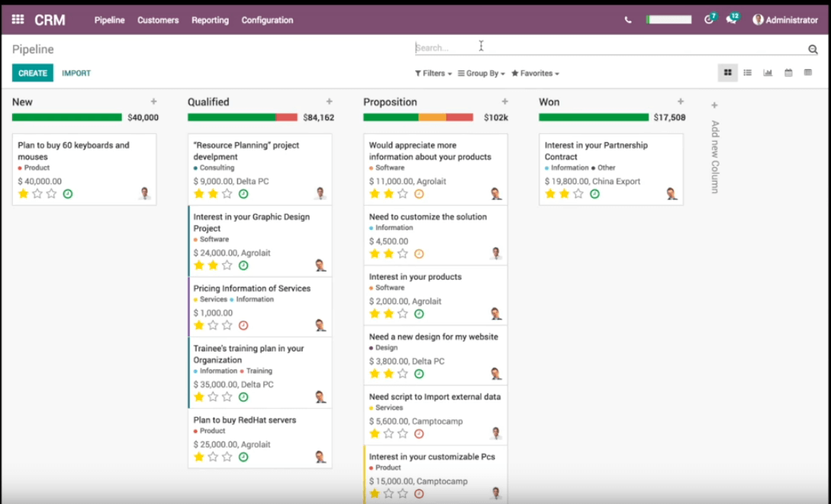Click activity clock on keyboards and mouses card

pos(68,194)
